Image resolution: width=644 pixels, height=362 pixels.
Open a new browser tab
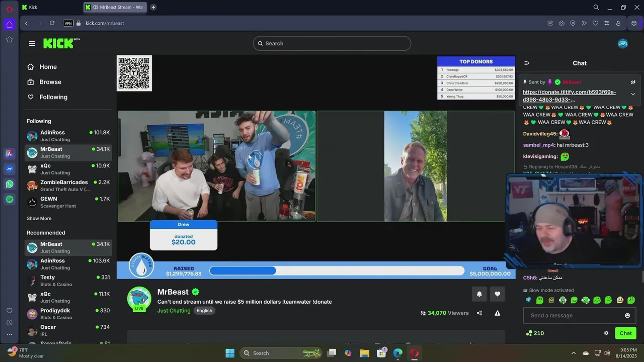pyautogui.click(x=153, y=7)
